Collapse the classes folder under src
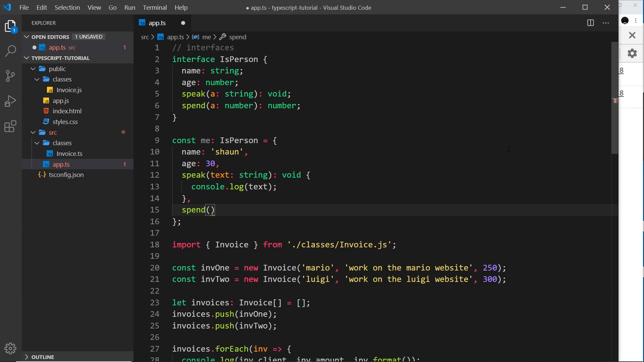 pos(37,143)
